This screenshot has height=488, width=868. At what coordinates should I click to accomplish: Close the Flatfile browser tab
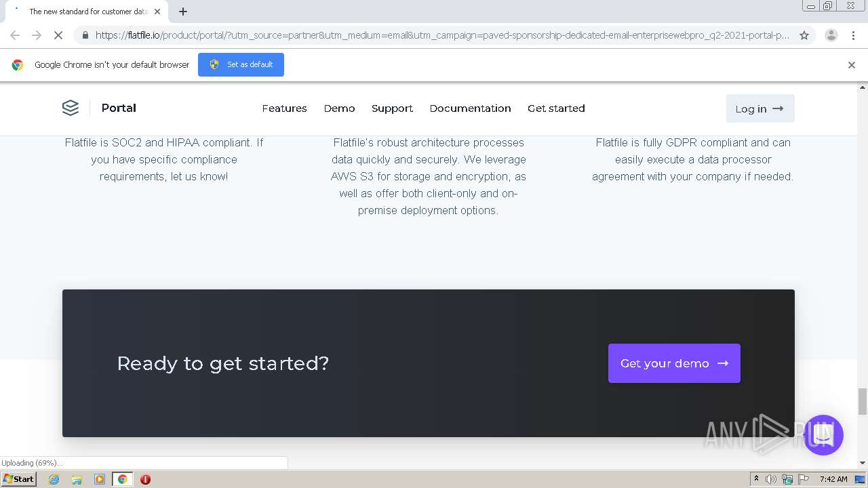(157, 12)
